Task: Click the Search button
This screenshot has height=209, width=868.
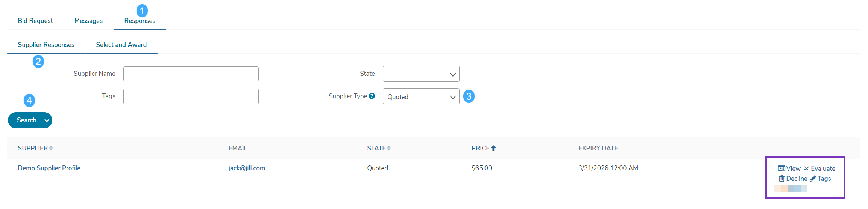Action: (x=26, y=120)
